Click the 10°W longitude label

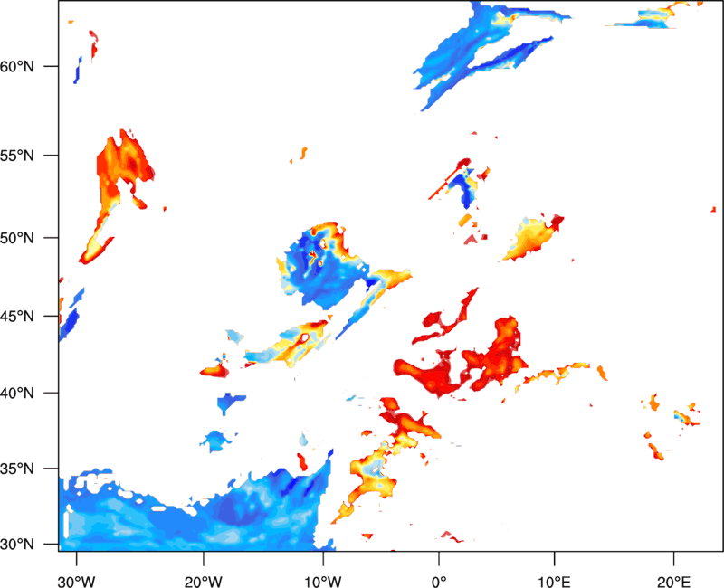[323, 581]
